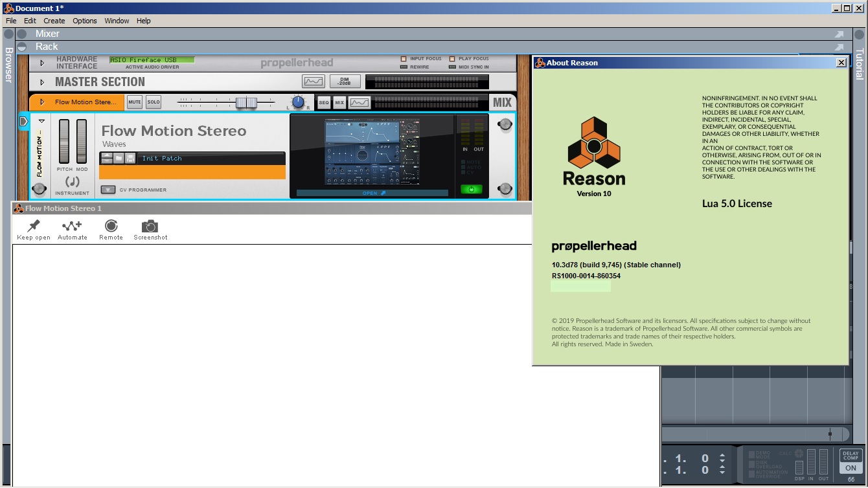Image resolution: width=868 pixels, height=488 pixels.
Task: Increase the upper position stepper value
Action: 723,455
